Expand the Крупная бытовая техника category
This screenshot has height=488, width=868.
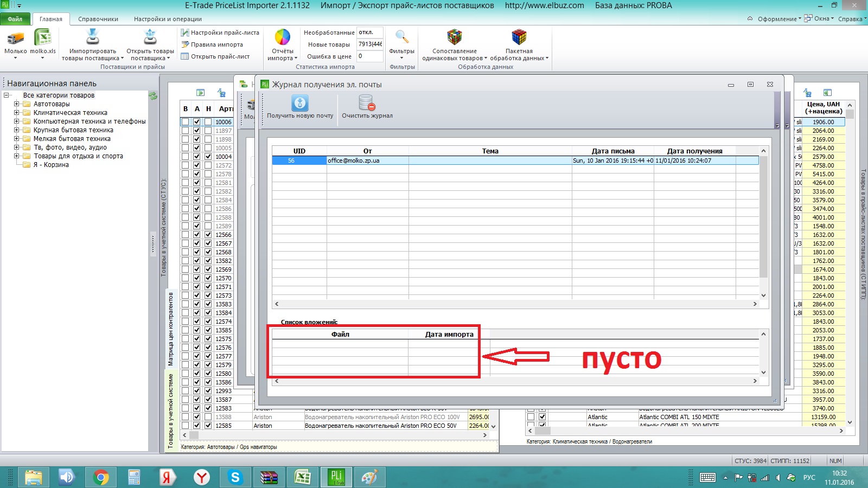point(17,130)
